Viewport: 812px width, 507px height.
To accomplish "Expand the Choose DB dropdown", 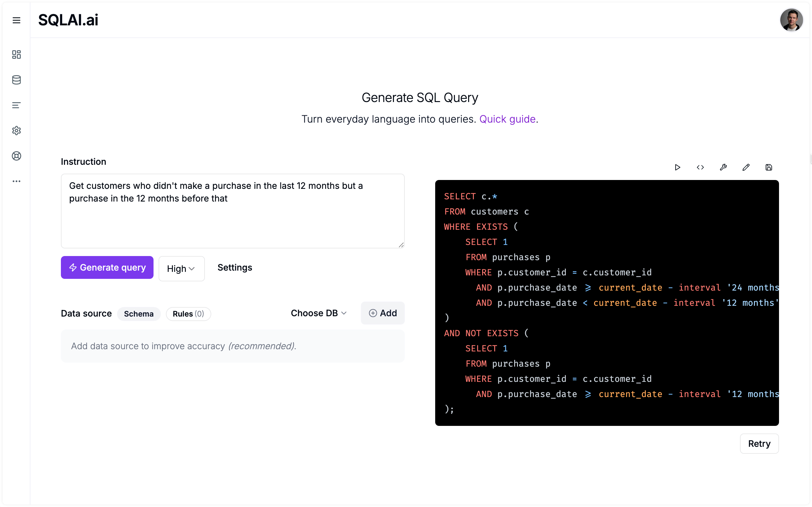I will pyautogui.click(x=318, y=313).
